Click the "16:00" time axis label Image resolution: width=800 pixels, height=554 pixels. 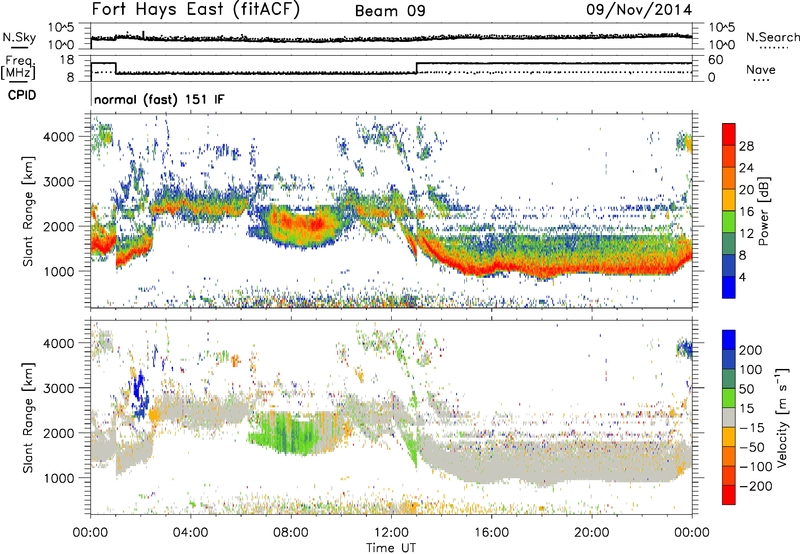coord(491,533)
